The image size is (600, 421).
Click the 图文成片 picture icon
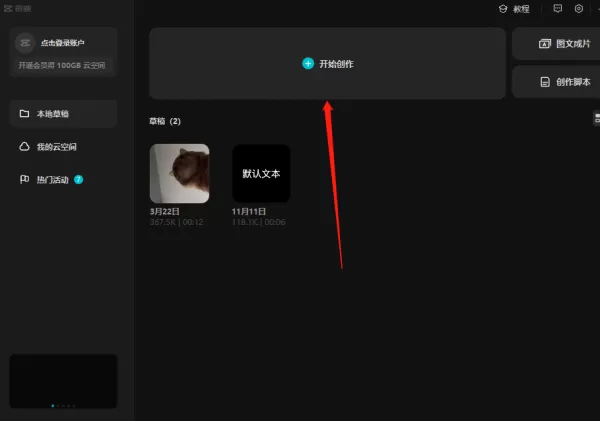(545, 44)
